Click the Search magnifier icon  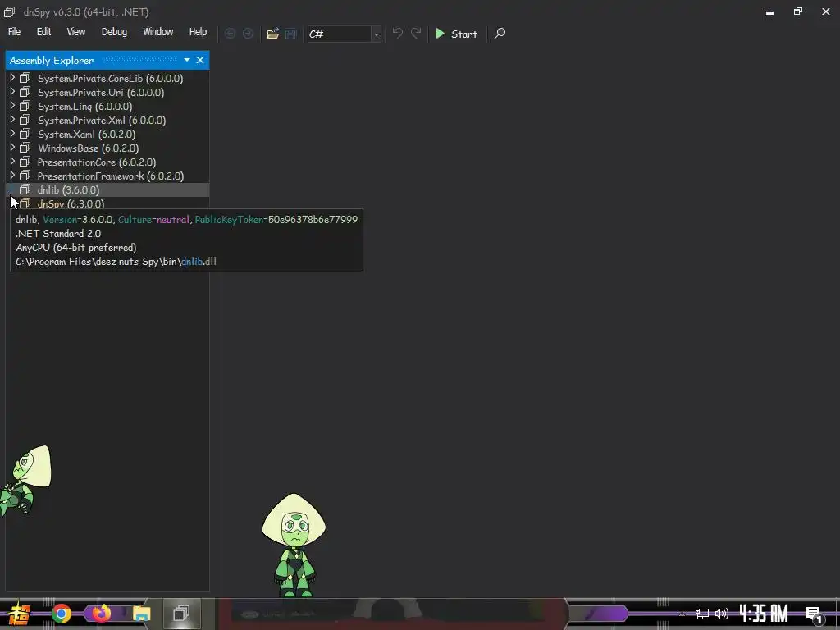tap(500, 34)
